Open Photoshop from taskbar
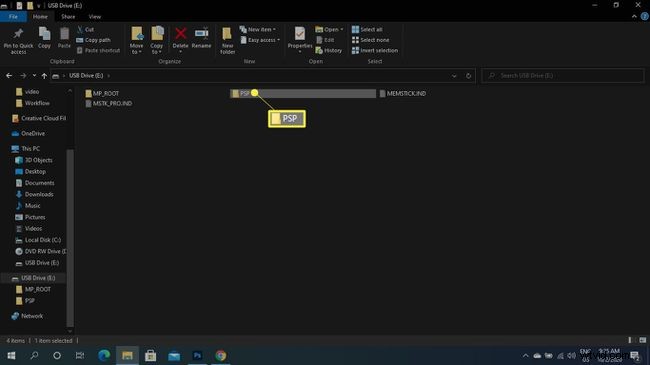The height and width of the screenshot is (365, 650). (197, 355)
